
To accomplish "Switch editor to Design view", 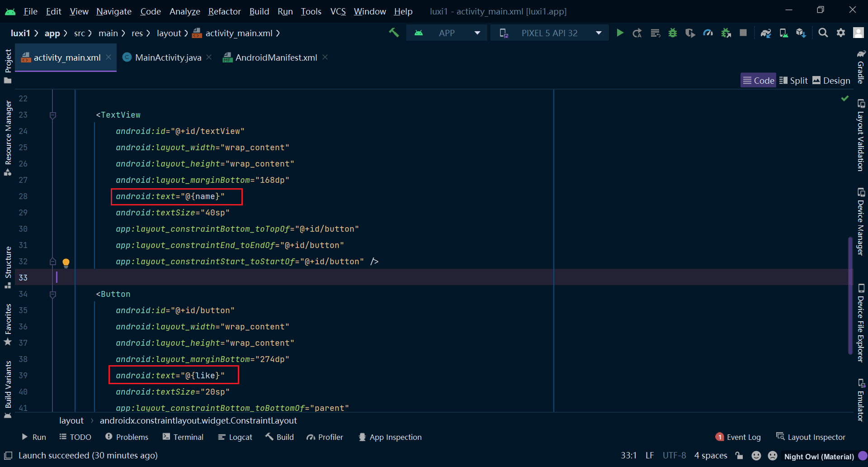I will (831, 81).
